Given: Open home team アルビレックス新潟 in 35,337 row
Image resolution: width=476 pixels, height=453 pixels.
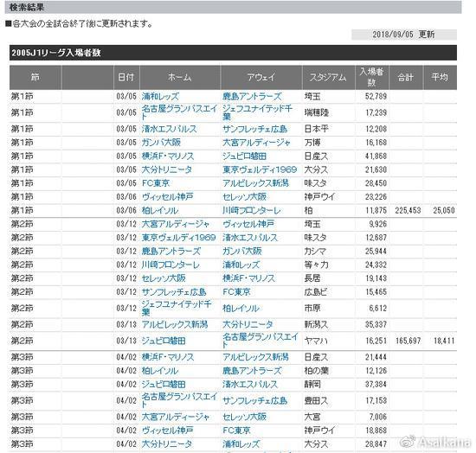Looking at the screenshot, I should pyautogui.click(x=175, y=324).
